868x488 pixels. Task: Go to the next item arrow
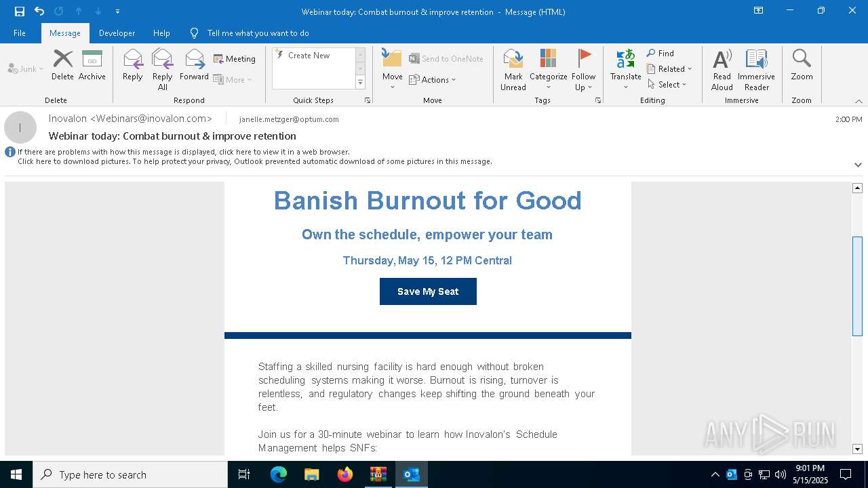(x=98, y=12)
